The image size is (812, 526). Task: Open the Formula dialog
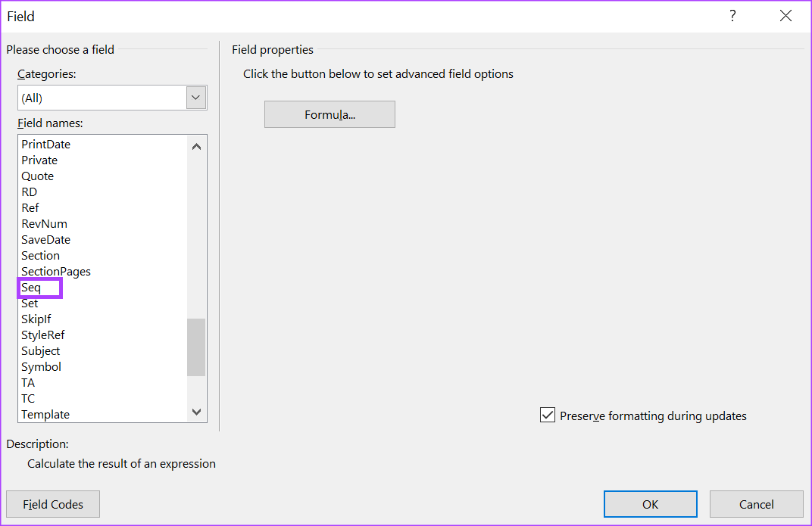[329, 114]
